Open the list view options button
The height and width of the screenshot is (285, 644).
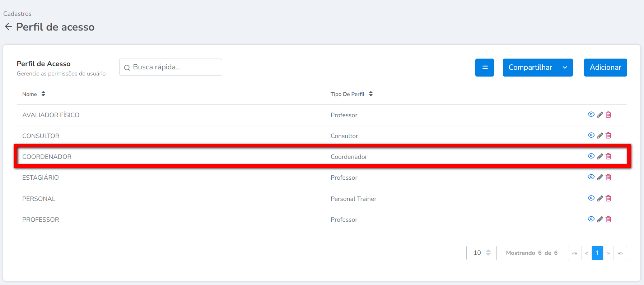click(484, 67)
